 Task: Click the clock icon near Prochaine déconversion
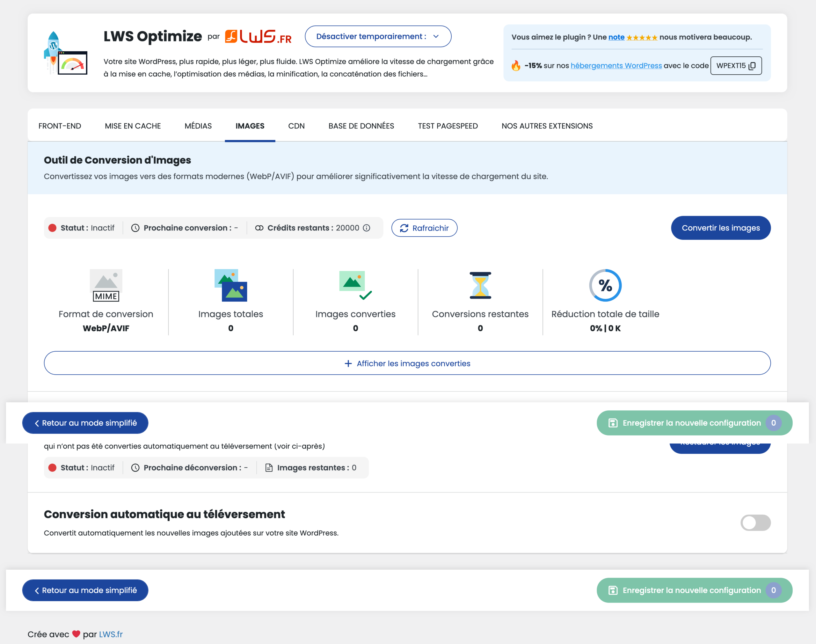click(135, 468)
